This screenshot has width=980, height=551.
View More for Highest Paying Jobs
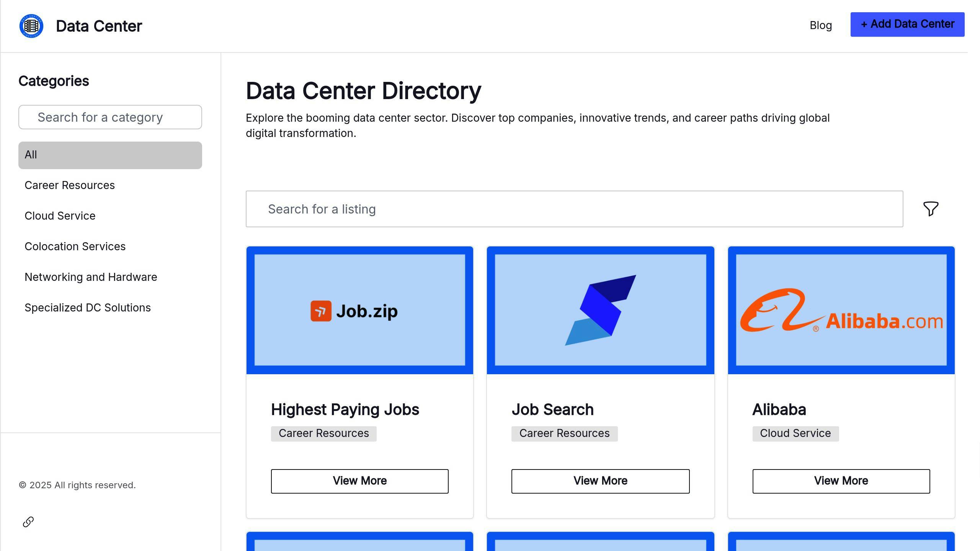pyautogui.click(x=359, y=481)
